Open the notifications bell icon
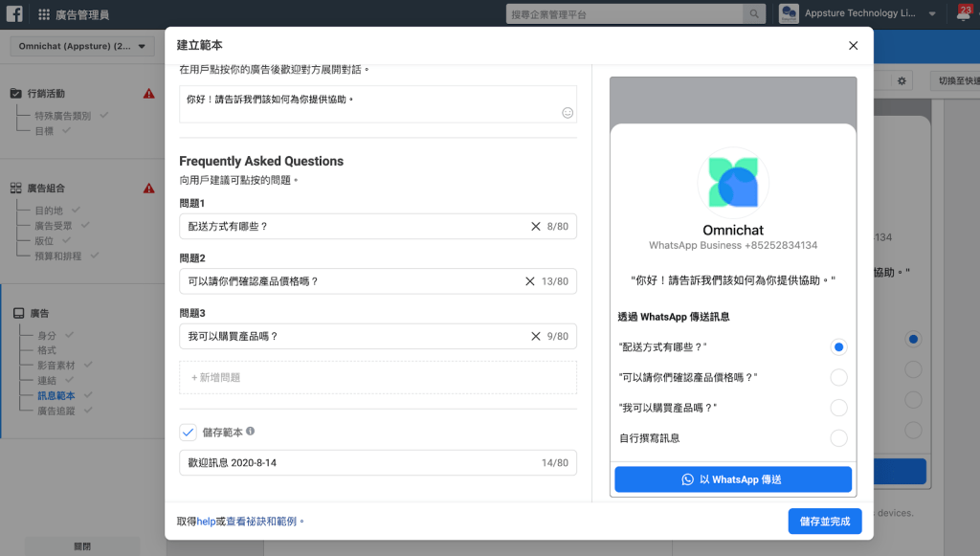The image size is (980, 556). tap(962, 14)
